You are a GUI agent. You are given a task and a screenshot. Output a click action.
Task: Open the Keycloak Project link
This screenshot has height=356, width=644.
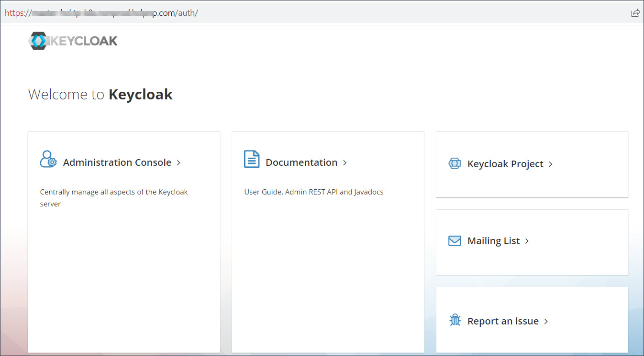tap(505, 164)
